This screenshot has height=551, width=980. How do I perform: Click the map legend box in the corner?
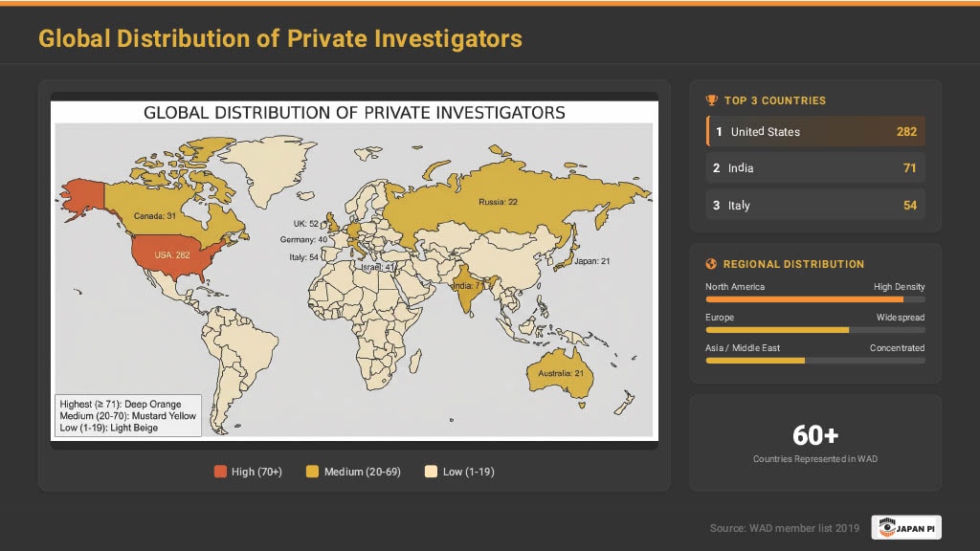click(x=127, y=415)
